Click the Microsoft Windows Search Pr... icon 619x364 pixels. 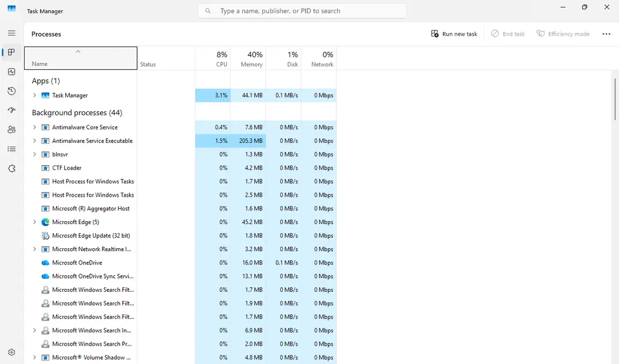(45, 344)
